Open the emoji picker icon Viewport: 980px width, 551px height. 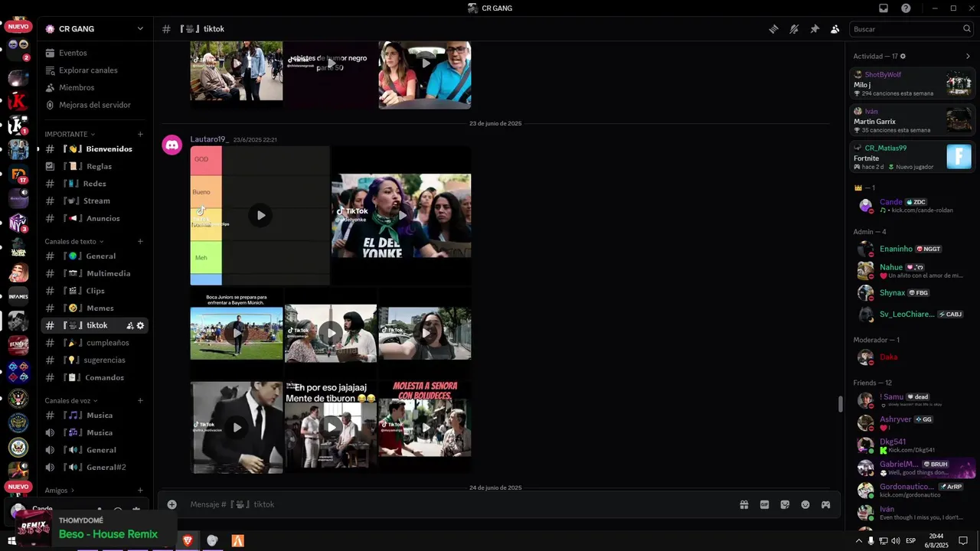coord(805,504)
